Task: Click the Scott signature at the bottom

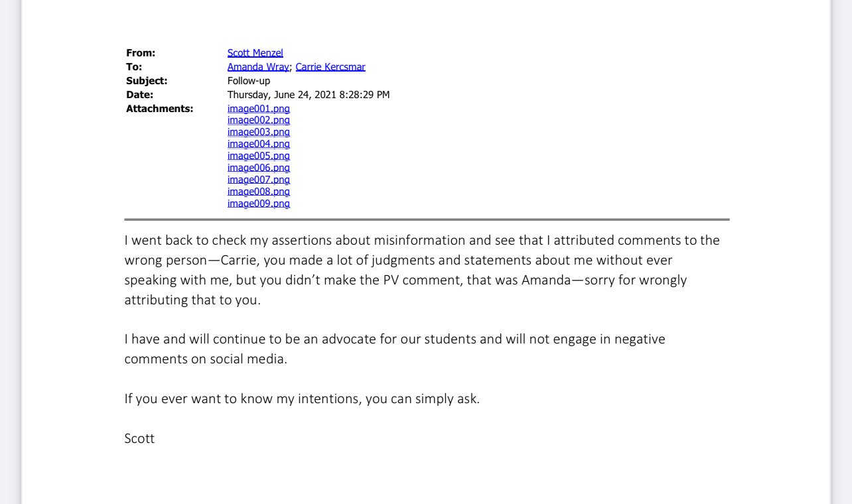Action: [139, 438]
